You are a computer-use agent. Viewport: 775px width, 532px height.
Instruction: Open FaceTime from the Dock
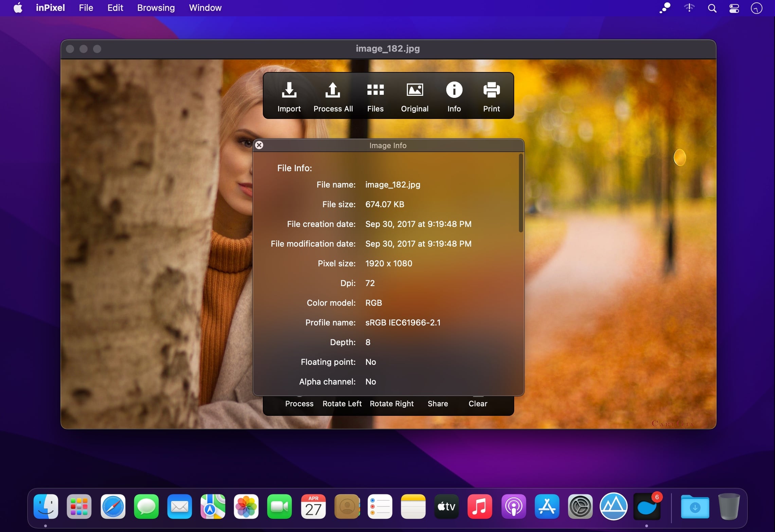click(279, 507)
